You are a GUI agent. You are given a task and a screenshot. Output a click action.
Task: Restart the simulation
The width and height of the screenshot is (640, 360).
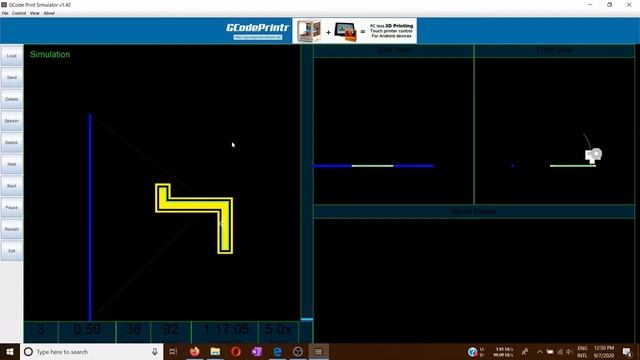[11, 229]
